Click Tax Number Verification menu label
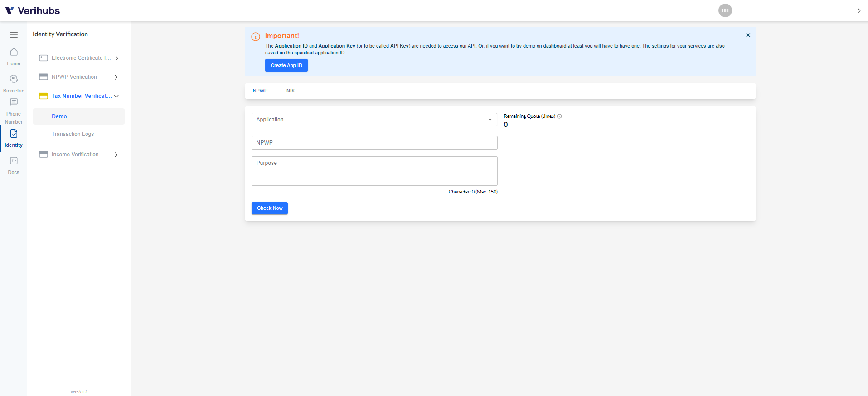The width and height of the screenshot is (868, 396). tap(82, 96)
